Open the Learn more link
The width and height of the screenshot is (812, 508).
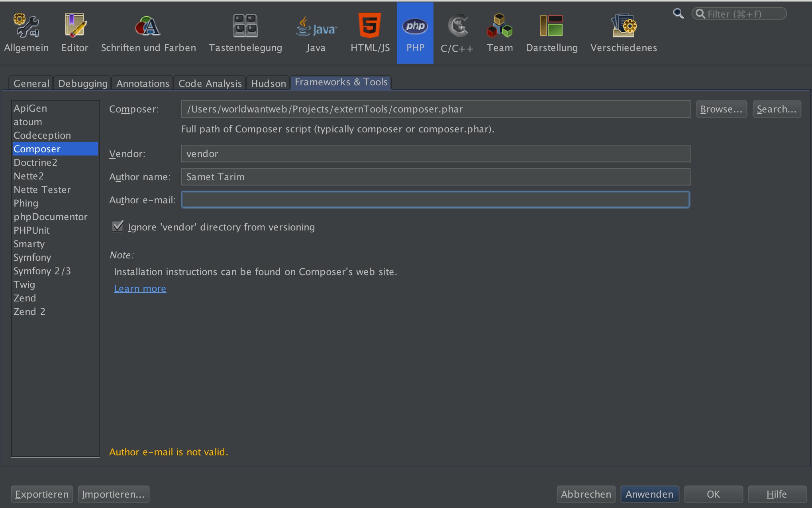coord(140,288)
